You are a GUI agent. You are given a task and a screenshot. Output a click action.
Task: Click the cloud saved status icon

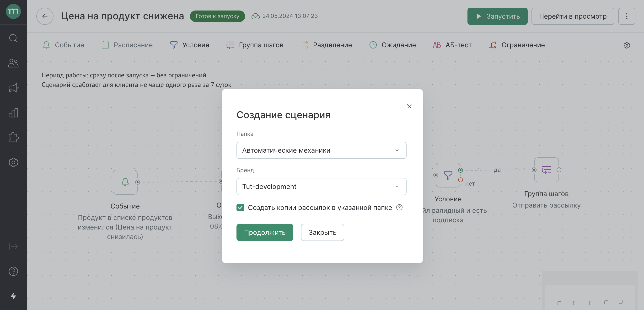(255, 16)
